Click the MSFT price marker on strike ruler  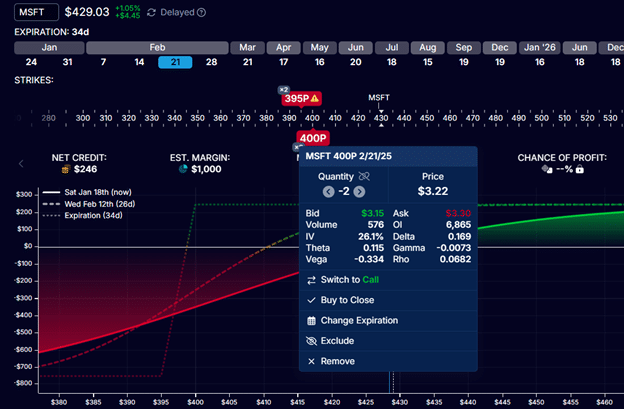[379, 98]
